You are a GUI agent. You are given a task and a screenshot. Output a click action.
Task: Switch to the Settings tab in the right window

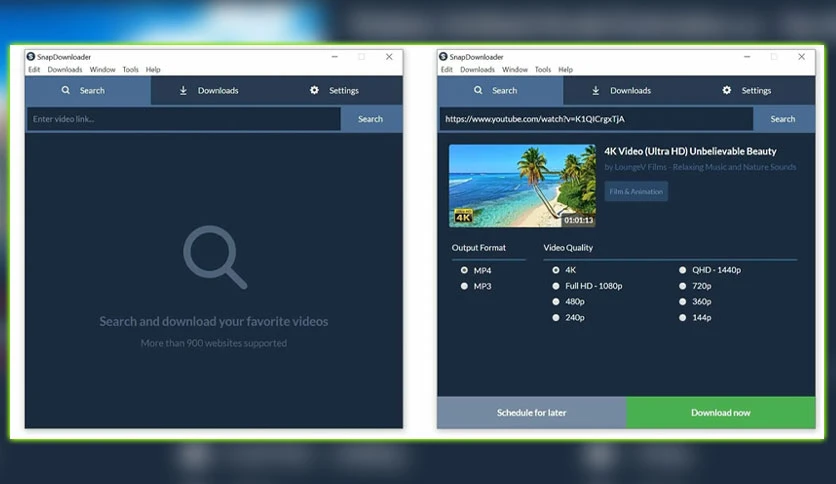[752, 90]
